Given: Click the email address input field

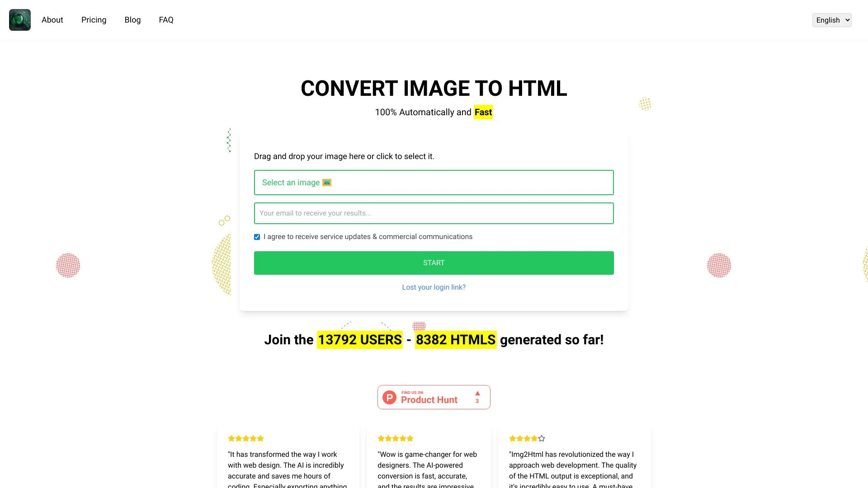Looking at the screenshot, I should pyautogui.click(x=434, y=213).
